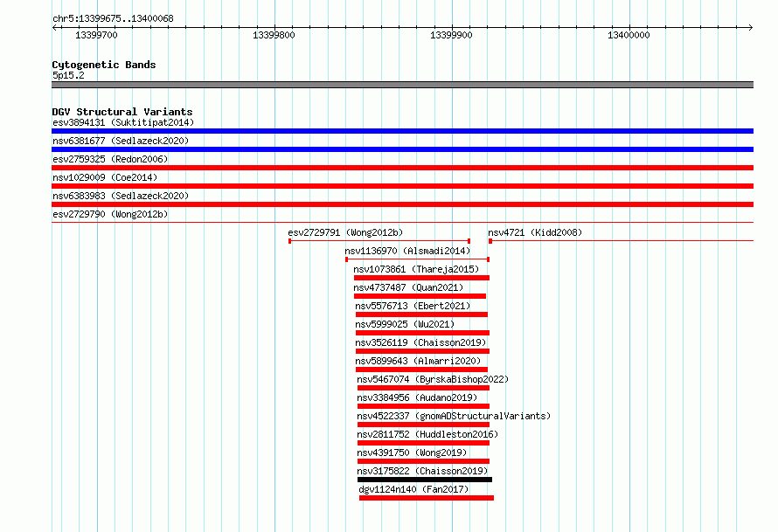Viewport: 778px width, 532px height.
Task: Click the thin red line under nsv1136970
Action: pos(418,259)
